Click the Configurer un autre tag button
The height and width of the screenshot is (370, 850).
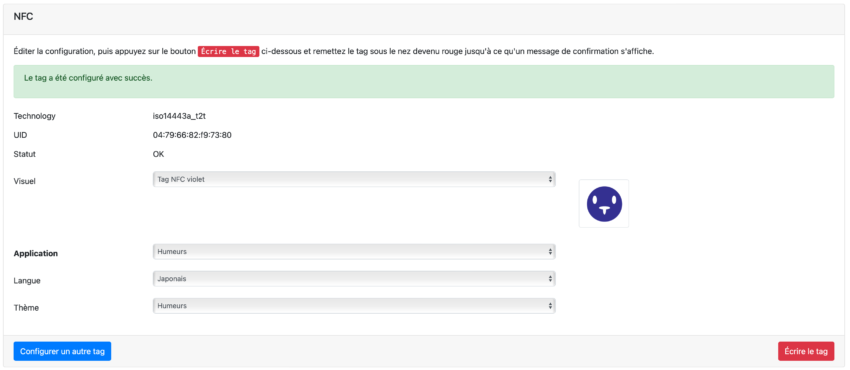point(62,351)
